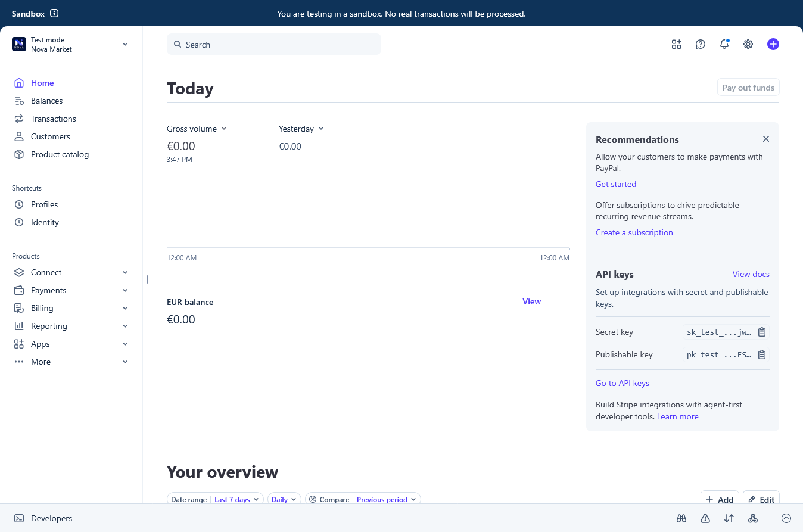Click the Sandbox info icon
This screenshot has width=803, height=532.
click(x=54, y=13)
